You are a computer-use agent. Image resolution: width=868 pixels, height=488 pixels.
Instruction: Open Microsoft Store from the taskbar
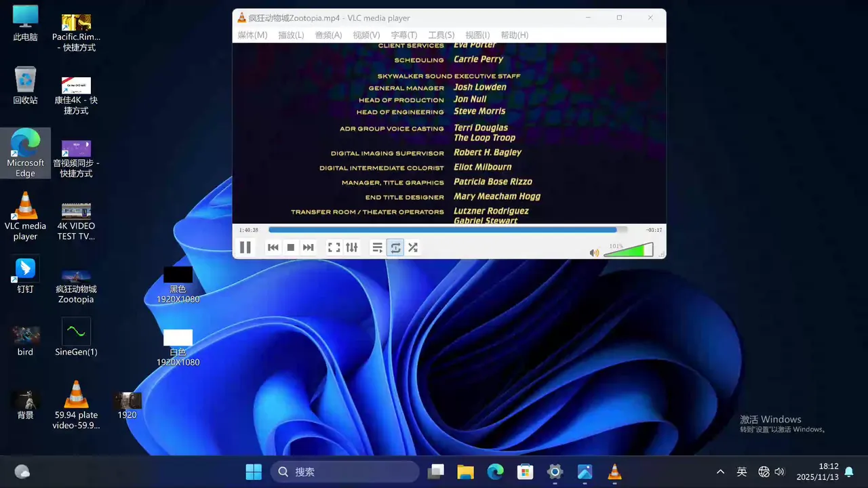click(525, 472)
